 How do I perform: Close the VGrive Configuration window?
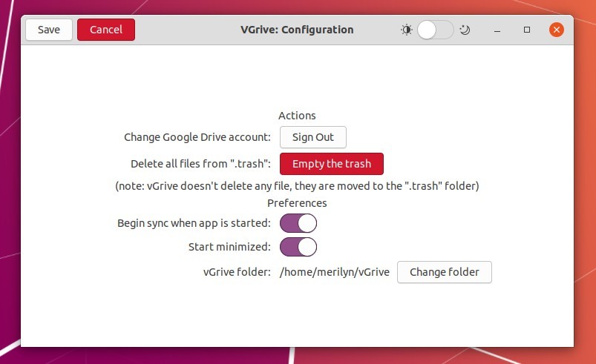(557, 30)
